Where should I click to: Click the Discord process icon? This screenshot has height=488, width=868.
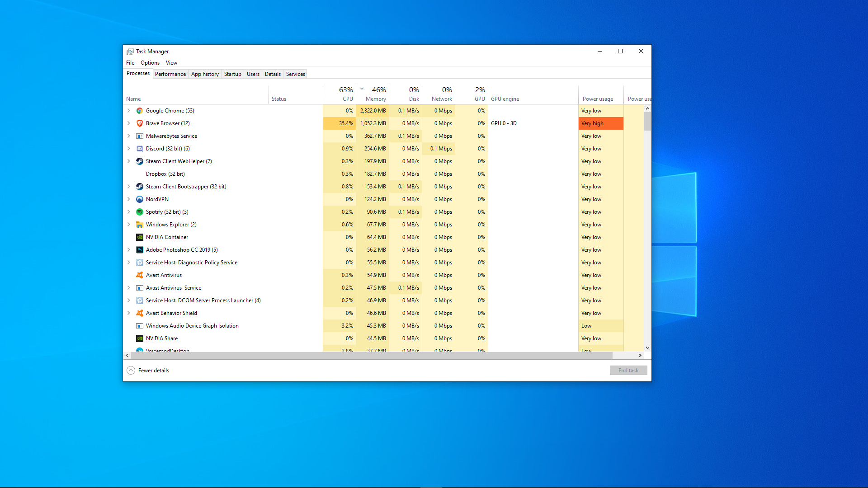tap(140, 149)
